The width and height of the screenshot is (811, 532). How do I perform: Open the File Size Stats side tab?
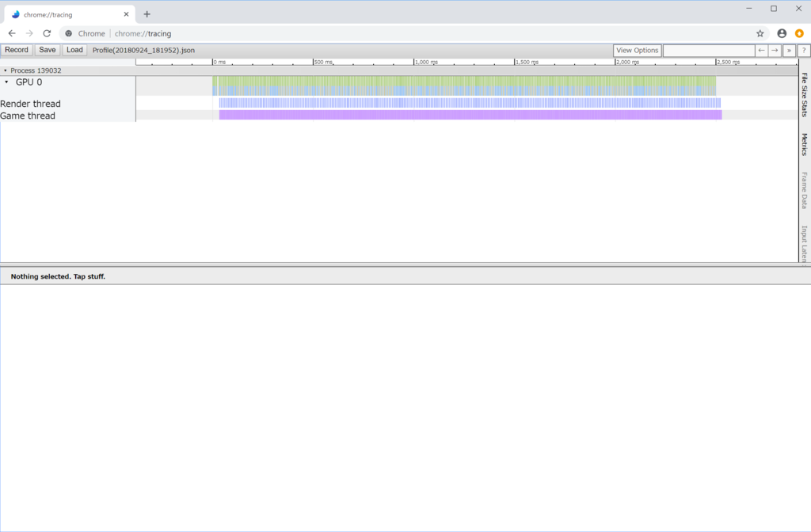805,95
